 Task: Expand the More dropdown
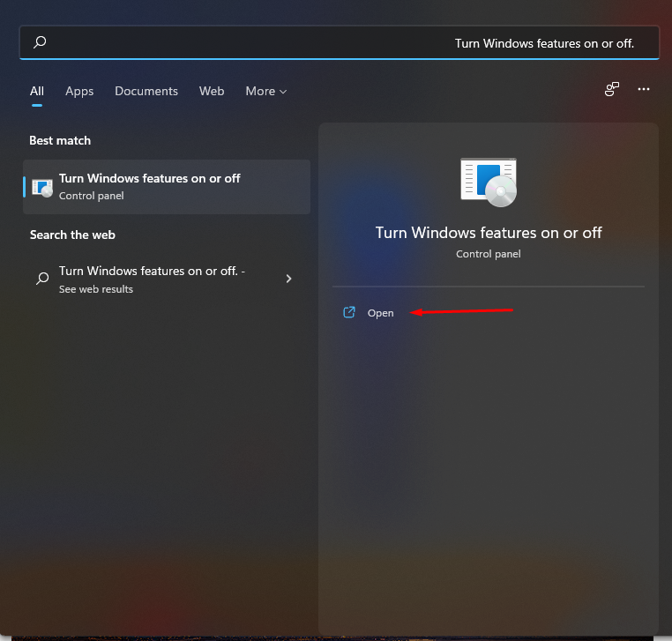pyautogui.click(x=266, y=92)
